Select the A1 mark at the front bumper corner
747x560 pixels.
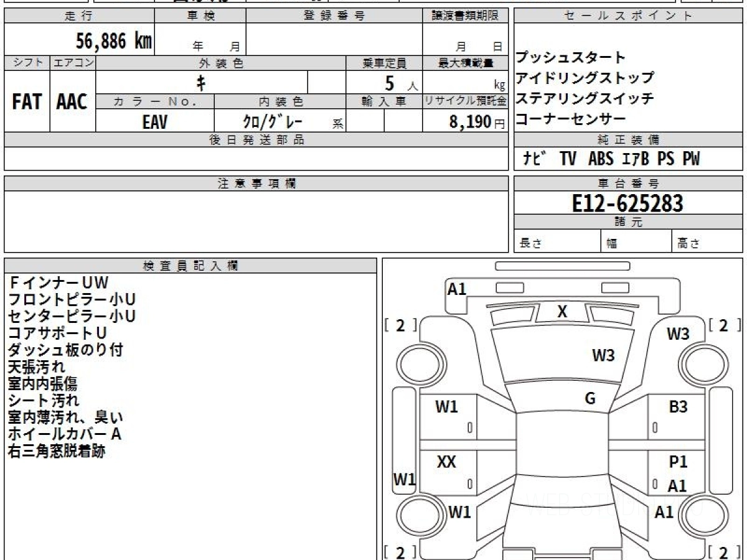tap(457, 289)
